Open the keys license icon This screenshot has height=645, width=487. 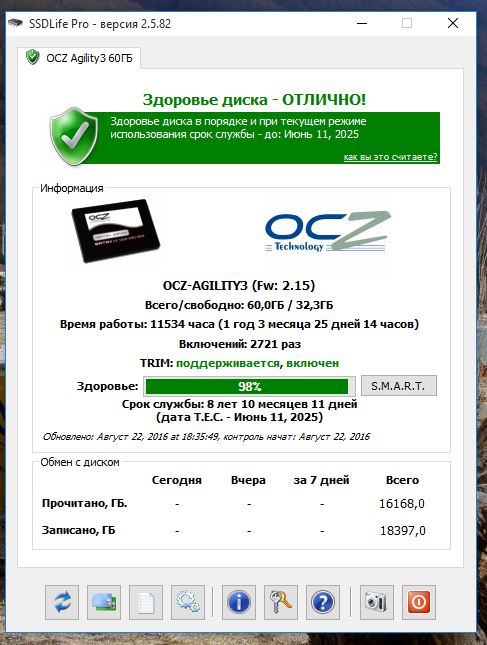[x=281, y=602]
